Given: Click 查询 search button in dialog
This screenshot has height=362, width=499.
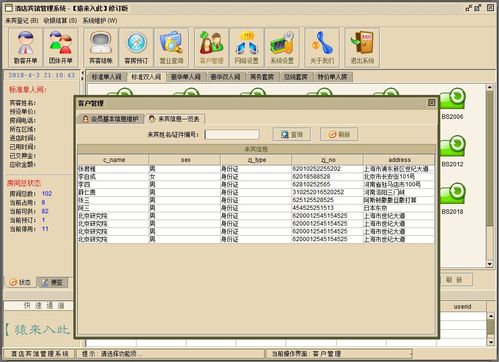Looking at the screenshot, I should [292, 134].
